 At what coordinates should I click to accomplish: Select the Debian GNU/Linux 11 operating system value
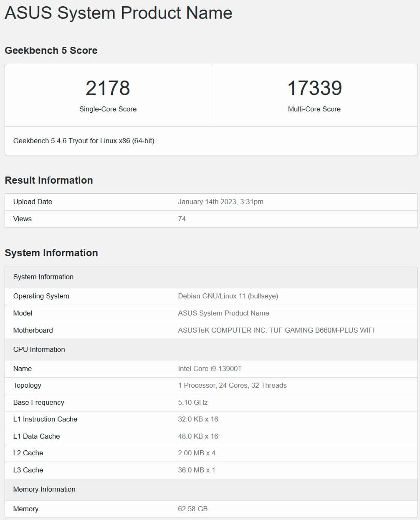228,296
